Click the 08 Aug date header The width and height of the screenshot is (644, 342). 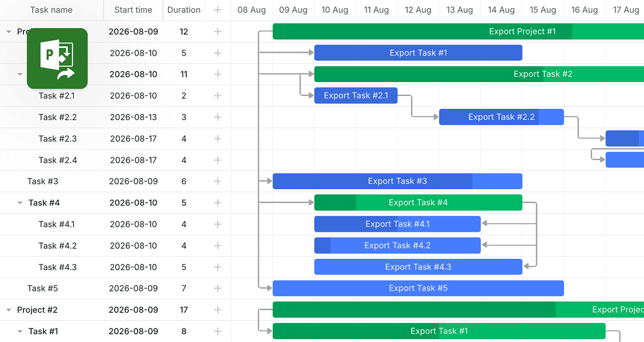252,10
